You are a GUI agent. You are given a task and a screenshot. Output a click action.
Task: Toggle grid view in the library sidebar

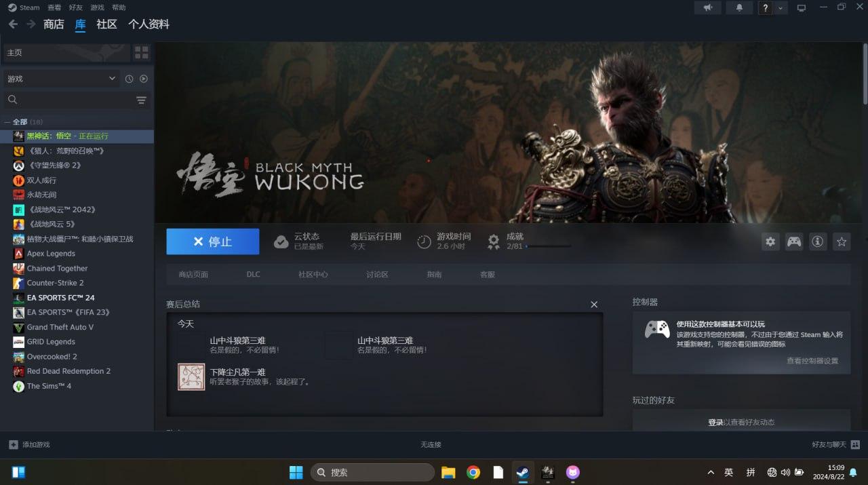click(x=141, y=52)
